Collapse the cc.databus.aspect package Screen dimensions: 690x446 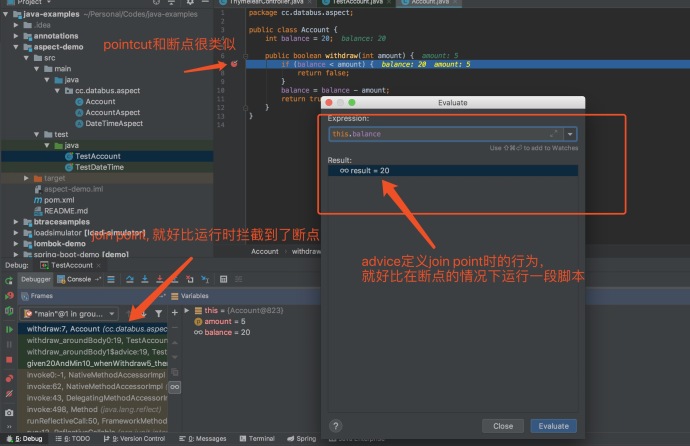pyautogui.click(x=58, y=91)
